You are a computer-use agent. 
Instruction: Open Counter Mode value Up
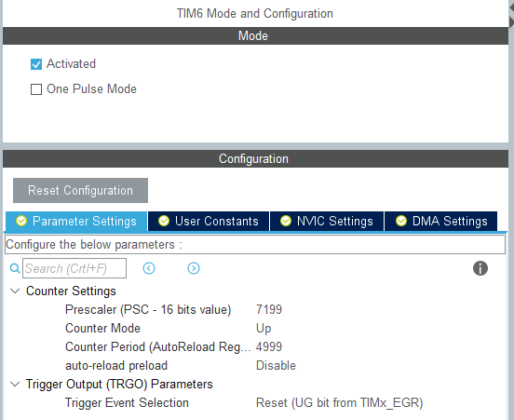tap(264, 328)
